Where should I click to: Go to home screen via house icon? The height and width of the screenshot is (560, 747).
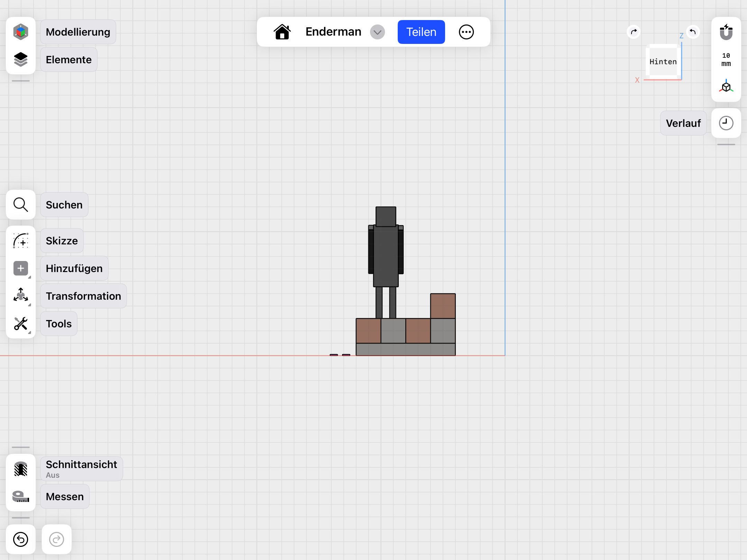pos(282,32)
